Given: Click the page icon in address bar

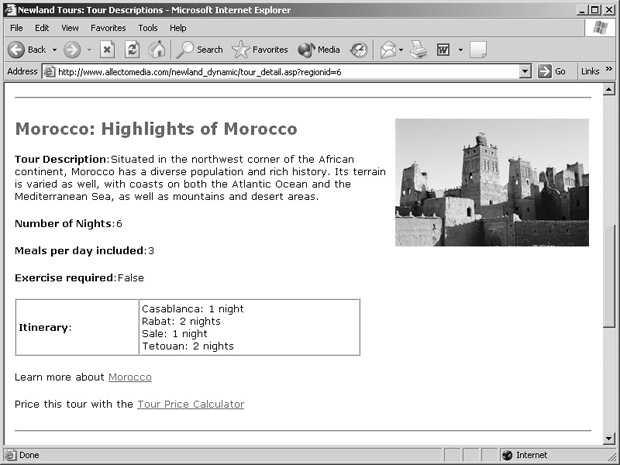Looking at the screenshot, I should tap(49, 72).
